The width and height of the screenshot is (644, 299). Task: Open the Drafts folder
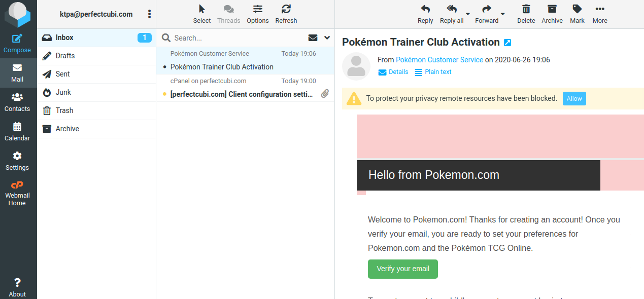coord(96,56)
